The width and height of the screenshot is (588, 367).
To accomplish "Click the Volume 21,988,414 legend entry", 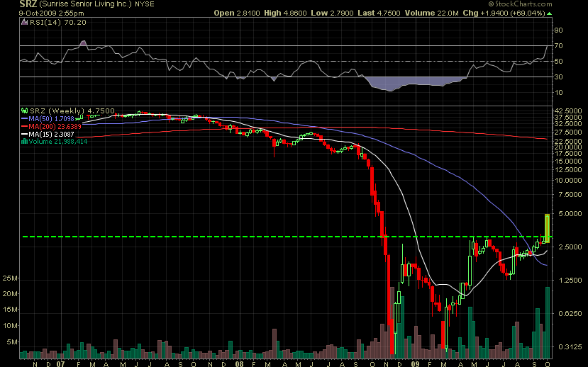I will [x=57, y=142].
